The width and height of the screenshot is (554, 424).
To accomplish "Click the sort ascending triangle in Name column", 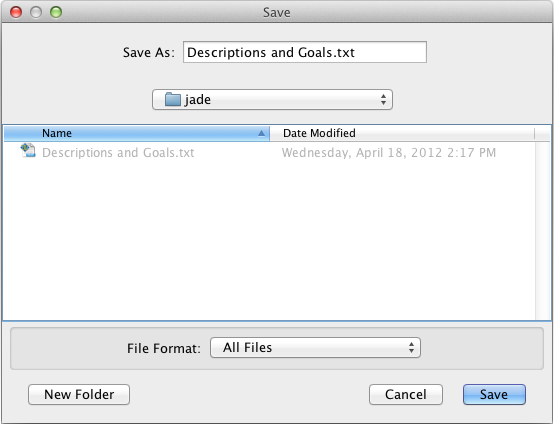I will [x=261, y=133].
